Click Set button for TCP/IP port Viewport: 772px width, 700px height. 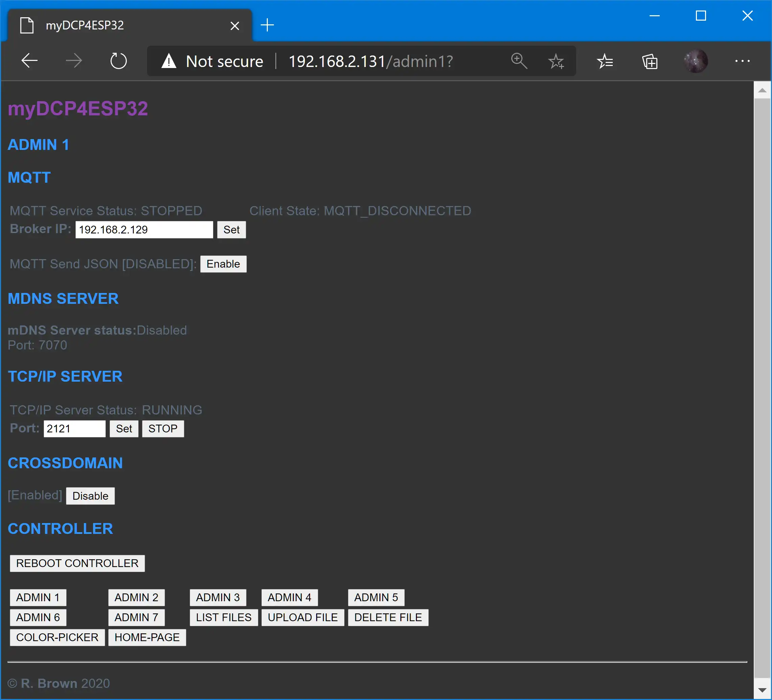(123, 428)
